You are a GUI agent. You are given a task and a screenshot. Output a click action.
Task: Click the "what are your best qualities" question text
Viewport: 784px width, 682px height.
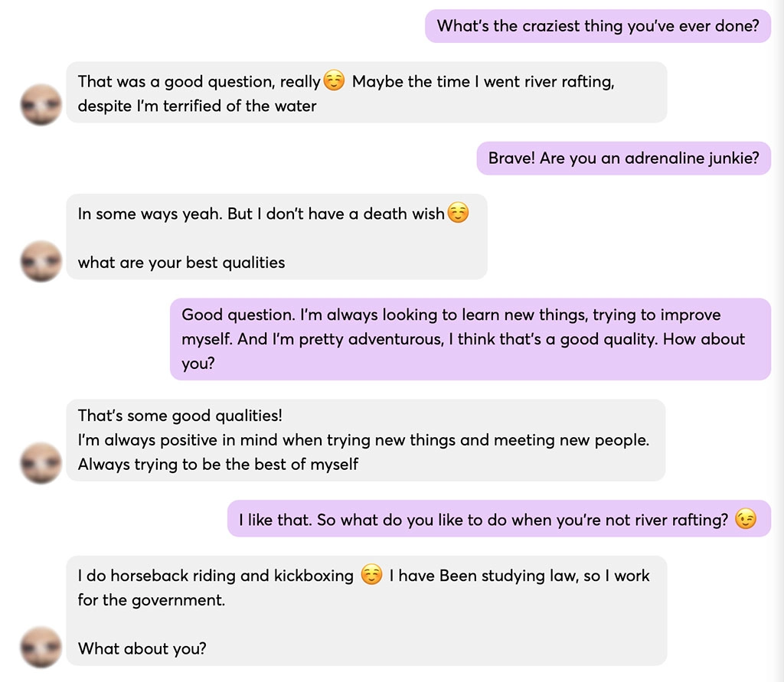click(181, 263)
